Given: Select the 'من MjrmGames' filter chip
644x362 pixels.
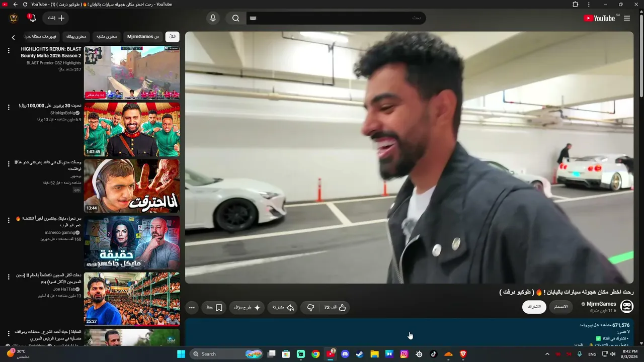Looking at the screenshot, I should [x=143, y=37].
